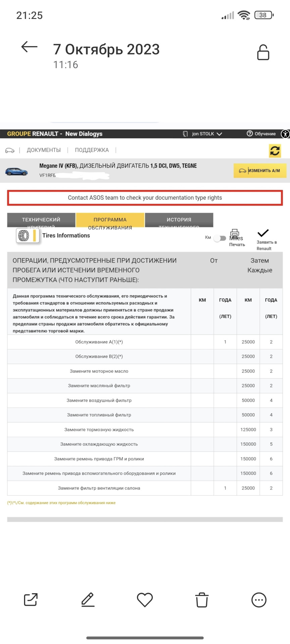290x644 pixels.
Task: Click the yellow refresh sync icon
Action: coord(275,151)
